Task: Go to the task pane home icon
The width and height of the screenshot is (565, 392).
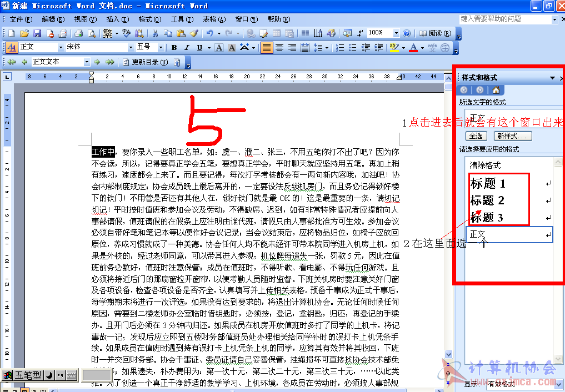Action: 496,90
